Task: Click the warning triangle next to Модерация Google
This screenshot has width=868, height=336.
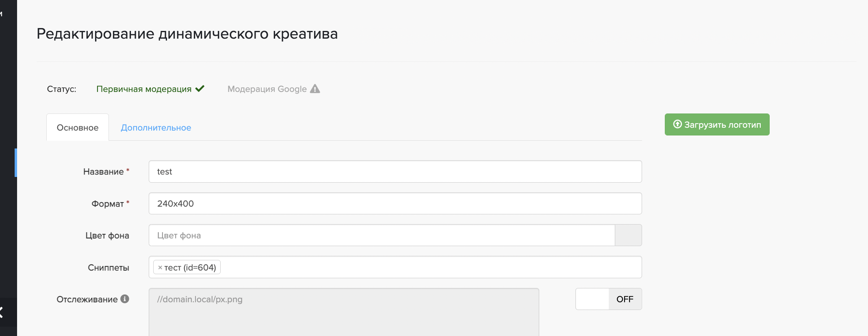Action: (x=315, y=89)
